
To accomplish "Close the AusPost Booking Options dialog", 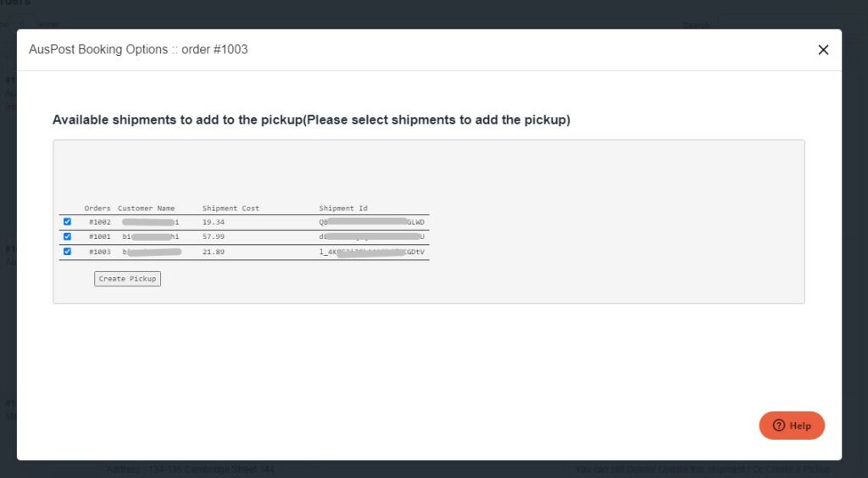I will click(822, 50).
